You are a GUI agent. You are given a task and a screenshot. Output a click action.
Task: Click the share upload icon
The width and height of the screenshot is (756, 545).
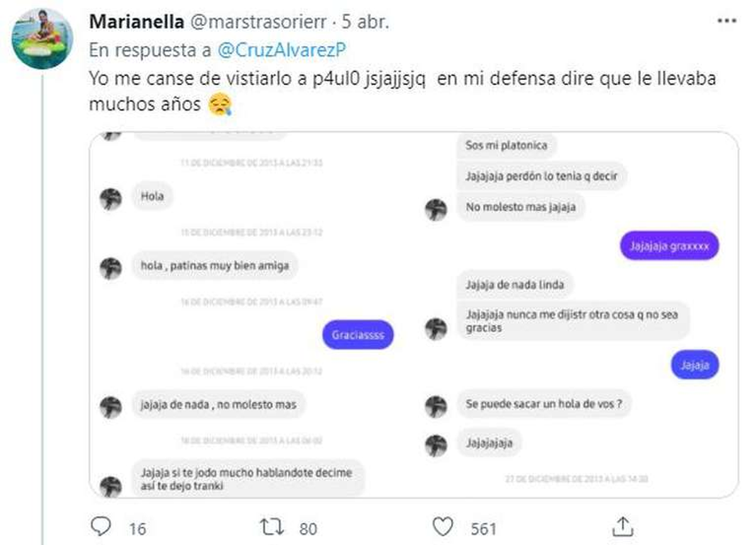622,525
